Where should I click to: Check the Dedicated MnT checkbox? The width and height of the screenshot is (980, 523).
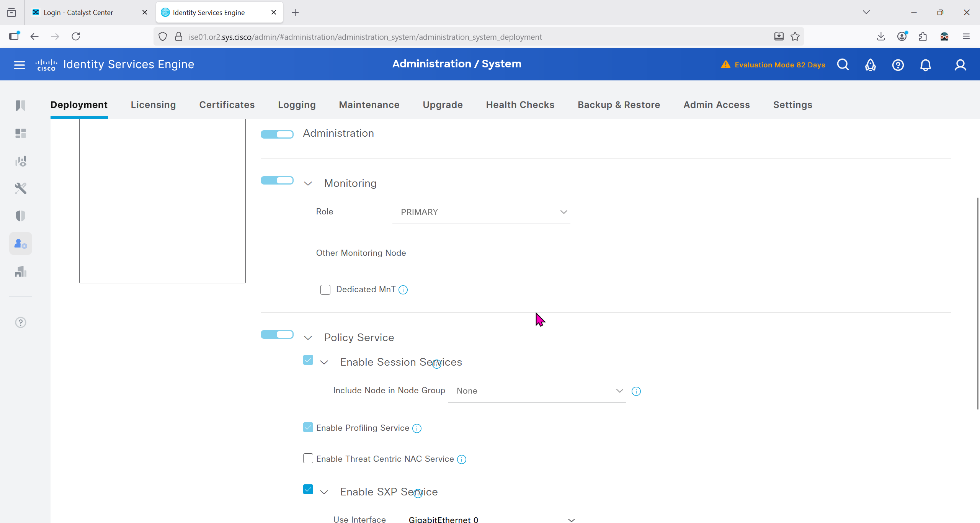click(325, 290)
